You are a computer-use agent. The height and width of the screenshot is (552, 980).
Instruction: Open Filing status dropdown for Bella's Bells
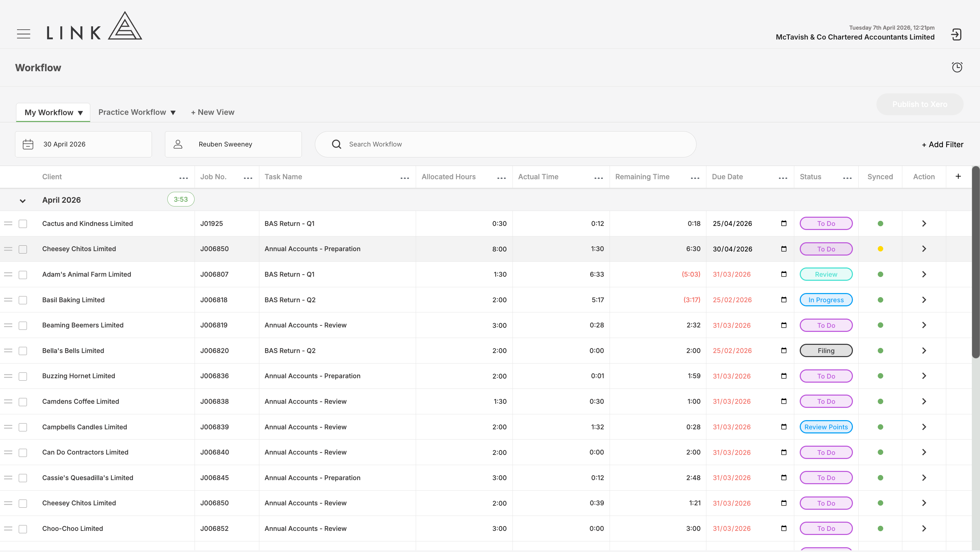(x=826, y=350)
